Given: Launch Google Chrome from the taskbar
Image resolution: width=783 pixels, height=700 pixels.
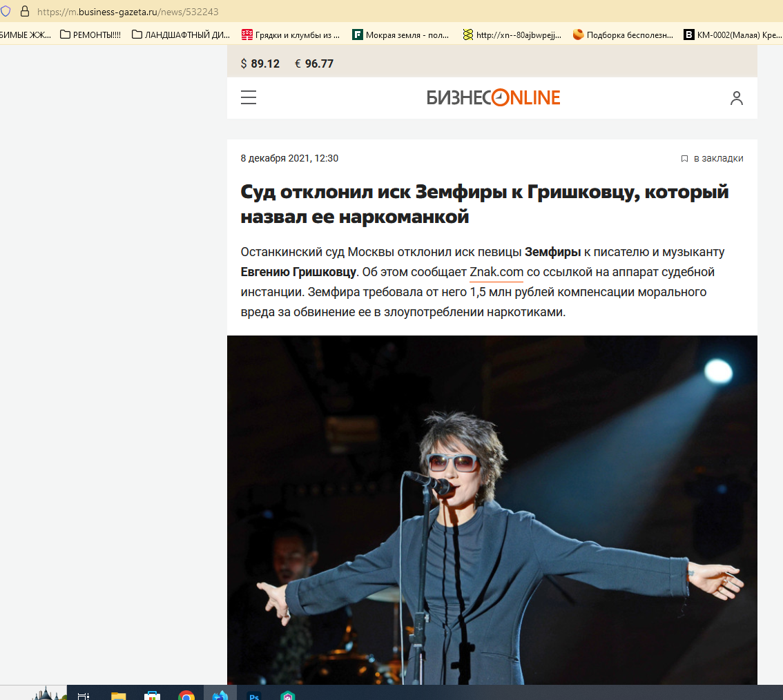Looking at the screenshot, I should click(x=186, y=694).
